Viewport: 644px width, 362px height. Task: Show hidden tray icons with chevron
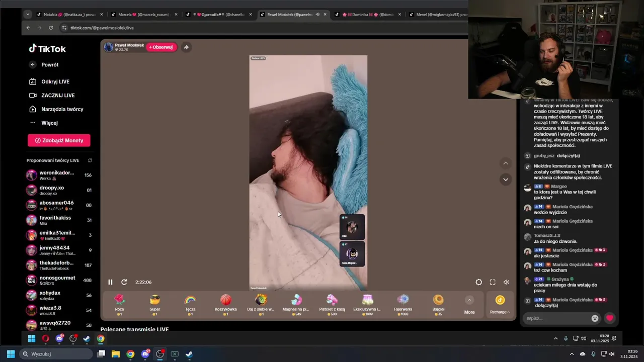coord(572,354)
